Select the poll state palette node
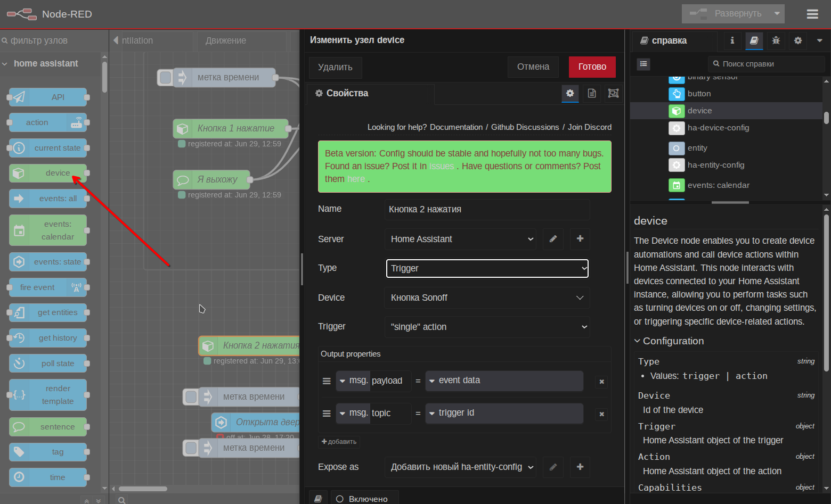 (x=48, y=363)
